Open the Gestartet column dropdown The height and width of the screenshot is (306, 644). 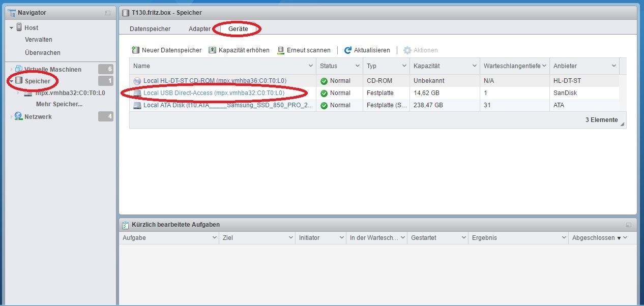click(x=463, y=238)
